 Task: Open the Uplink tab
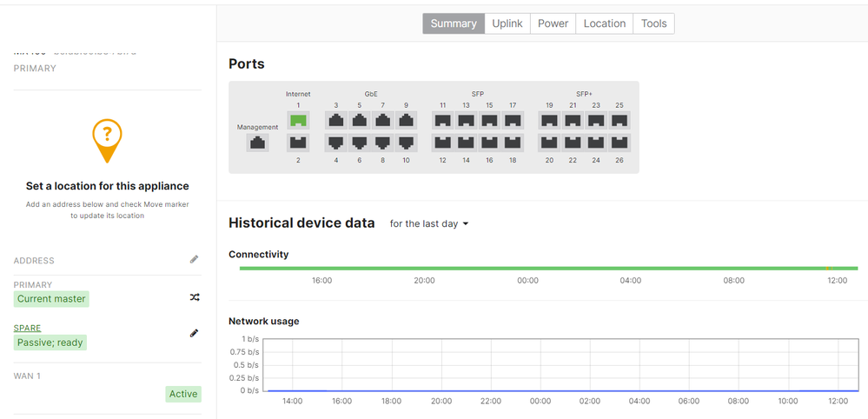coord(507,23)
